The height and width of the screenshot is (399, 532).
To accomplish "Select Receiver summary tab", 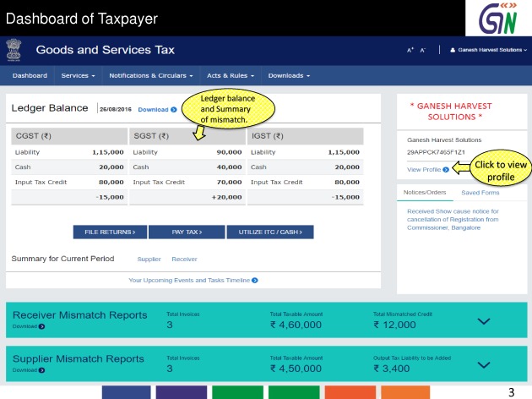I will (184, 259).
